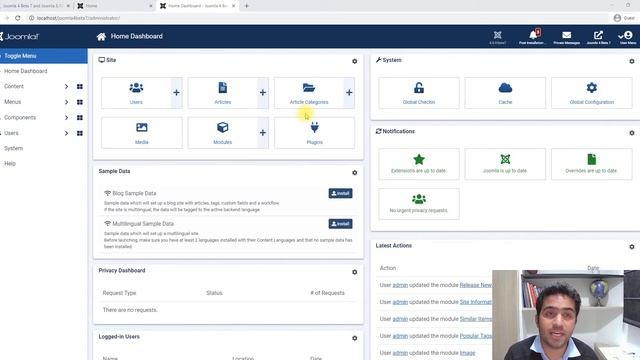Open Notifications panel settings gear

click(x=631, y=133)
